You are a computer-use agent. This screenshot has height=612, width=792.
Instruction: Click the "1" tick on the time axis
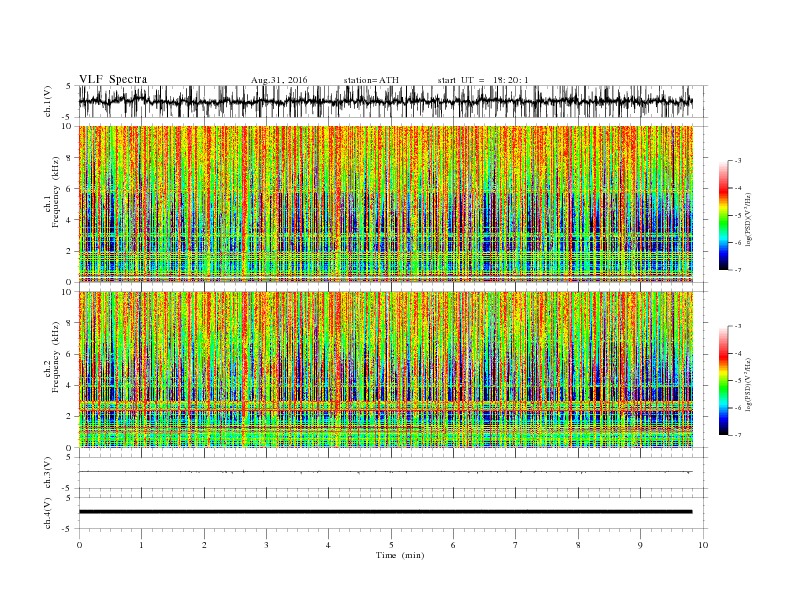tap(141, 545)
